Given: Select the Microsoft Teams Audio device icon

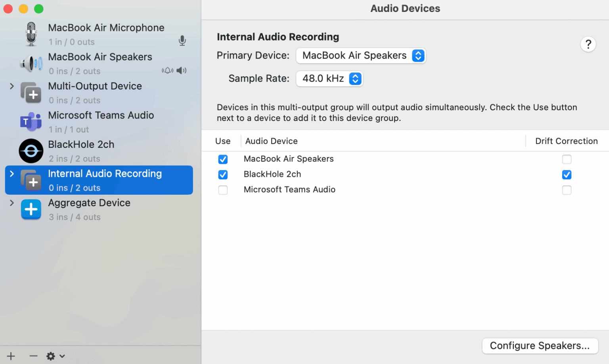Looking at the screenshot, I should click(31, 122).
